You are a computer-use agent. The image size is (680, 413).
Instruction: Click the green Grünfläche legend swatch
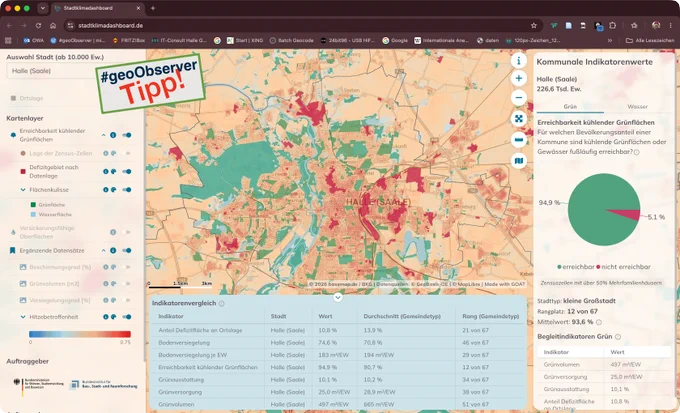tap(33, 204)
